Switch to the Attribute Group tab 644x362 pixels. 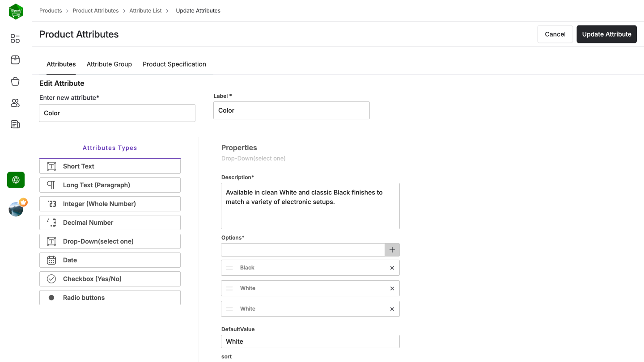point(109,64)
